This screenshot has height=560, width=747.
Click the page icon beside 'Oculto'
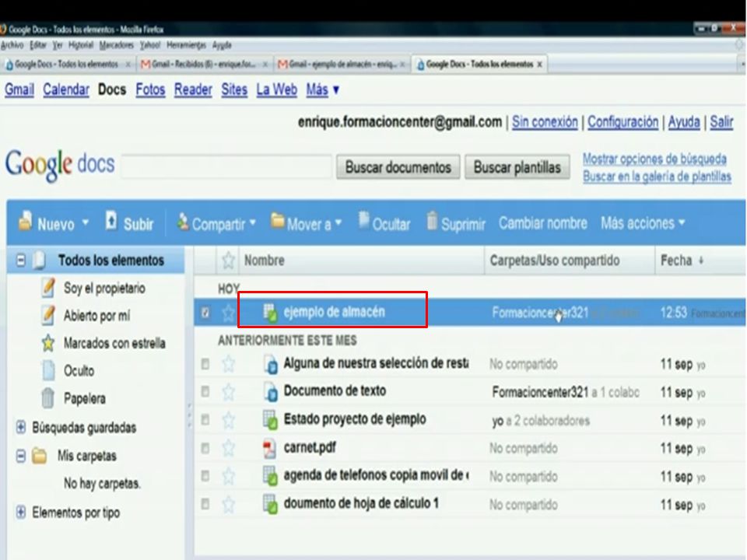click(48, 370)
